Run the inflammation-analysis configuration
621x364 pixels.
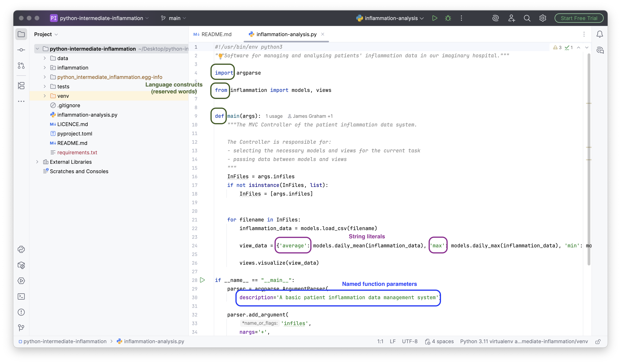(x=435, y=18)
